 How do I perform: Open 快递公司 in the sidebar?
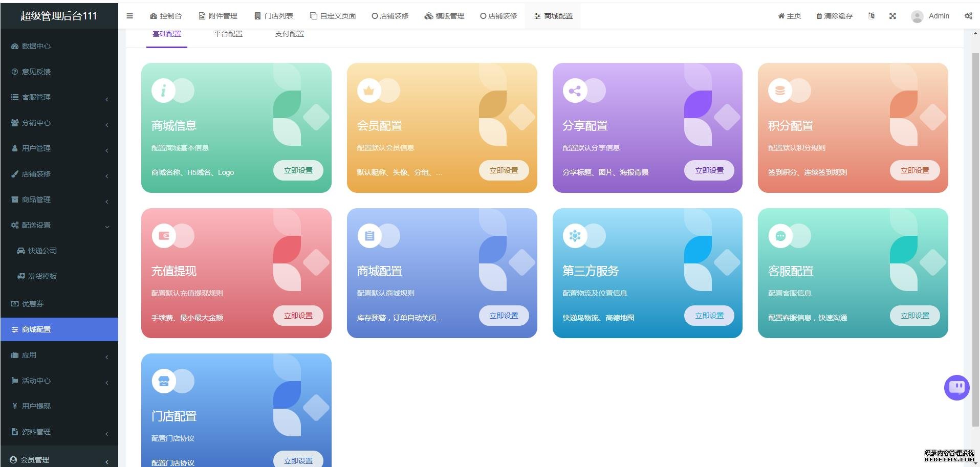click(42, 251)
